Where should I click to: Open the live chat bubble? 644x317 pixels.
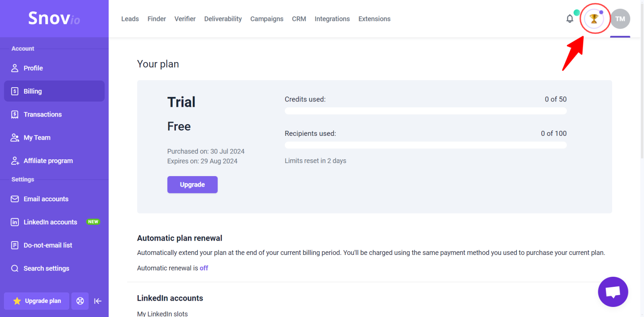tap(613, 292)
